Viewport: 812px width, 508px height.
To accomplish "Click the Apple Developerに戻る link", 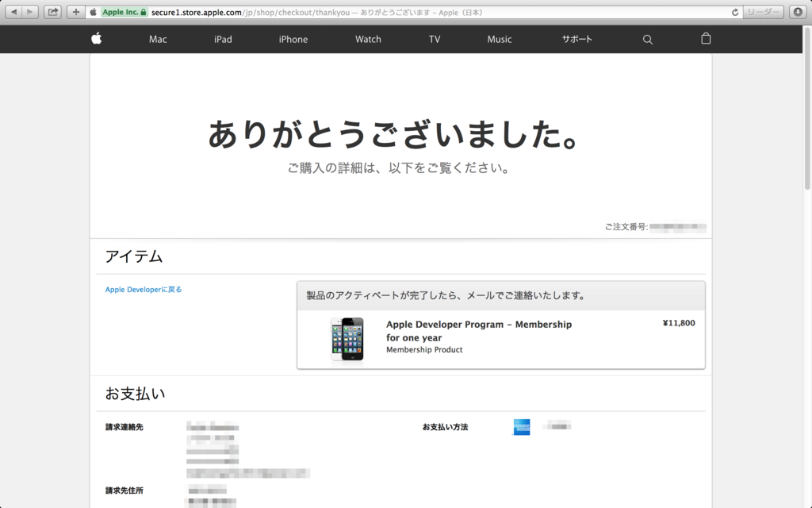I will pyautogui.click(x=144, y=289).
